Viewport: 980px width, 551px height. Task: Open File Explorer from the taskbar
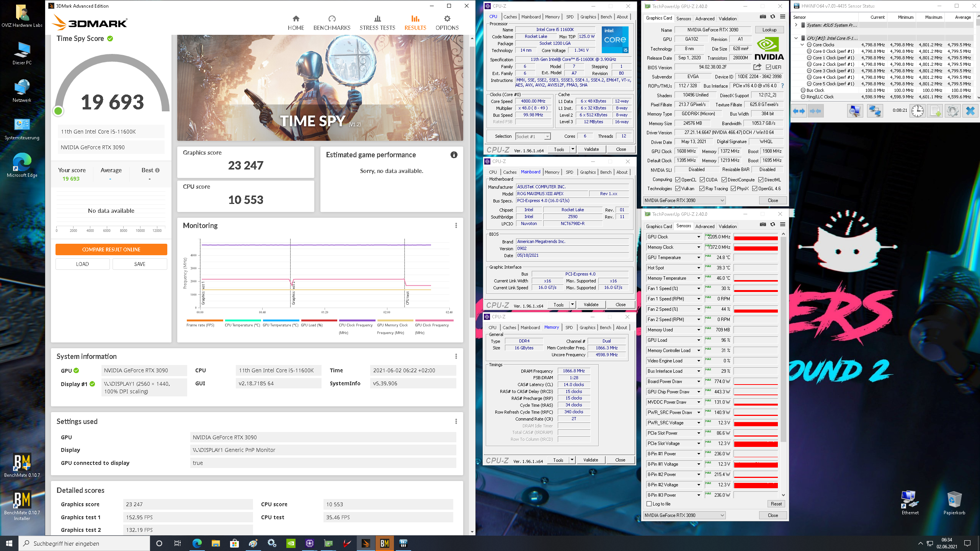coord(216,543)
